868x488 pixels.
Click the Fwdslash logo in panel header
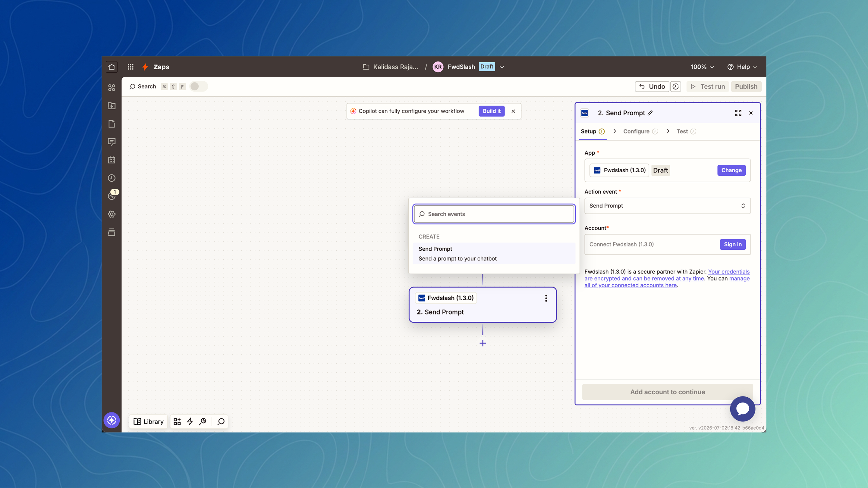[585, 113]
